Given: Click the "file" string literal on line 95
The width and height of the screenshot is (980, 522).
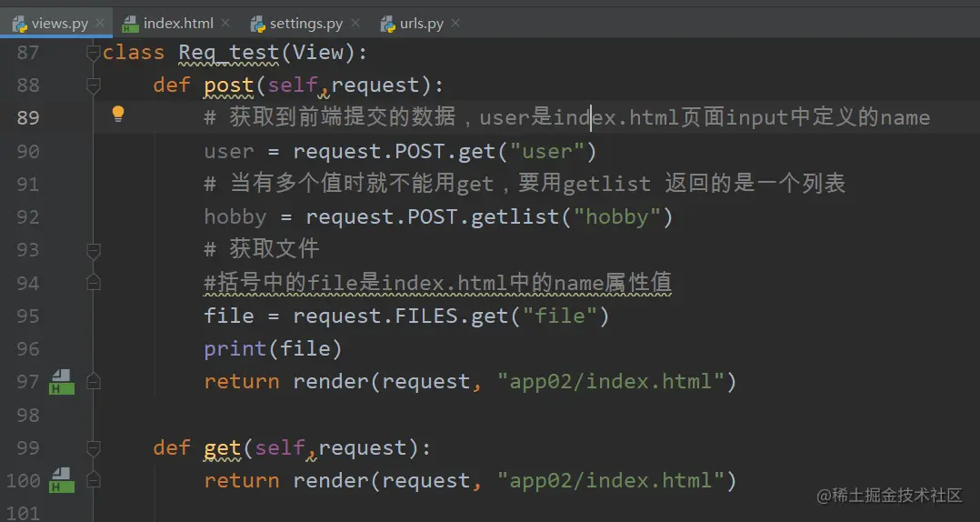Looking at the screenshot, I should coord(560,316).
